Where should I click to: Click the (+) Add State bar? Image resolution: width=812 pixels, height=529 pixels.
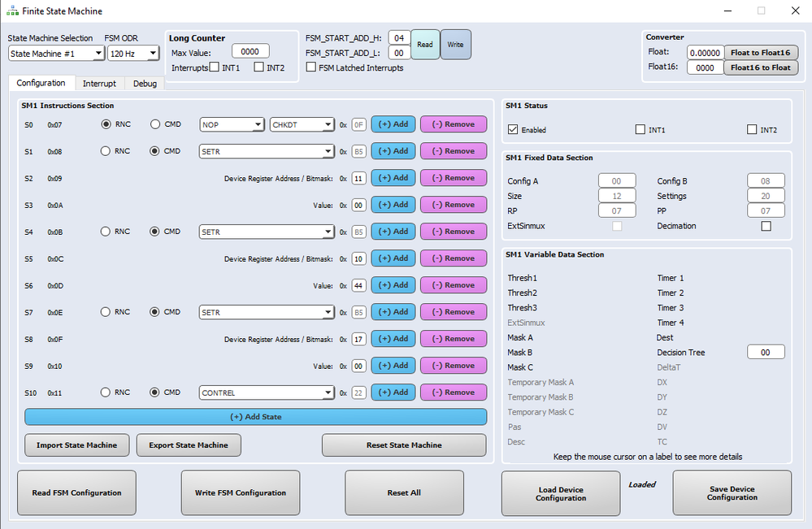pyautogui.click(x=256, y=417)
